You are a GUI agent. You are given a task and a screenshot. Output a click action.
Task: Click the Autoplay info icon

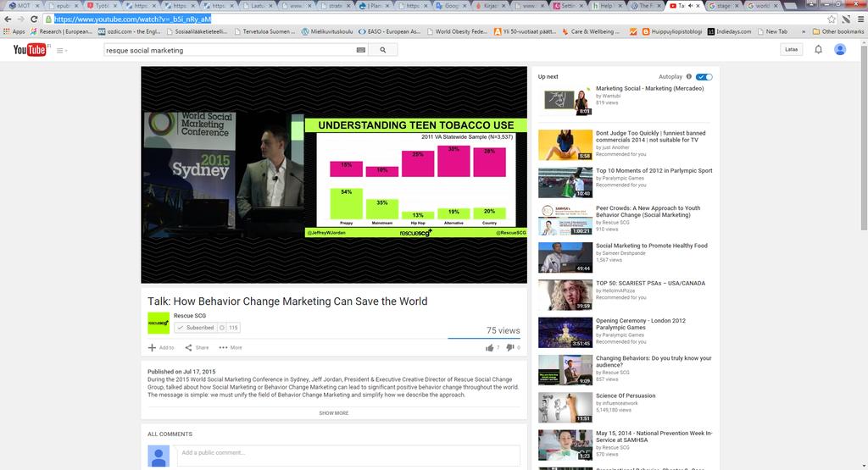coord(688,77)
